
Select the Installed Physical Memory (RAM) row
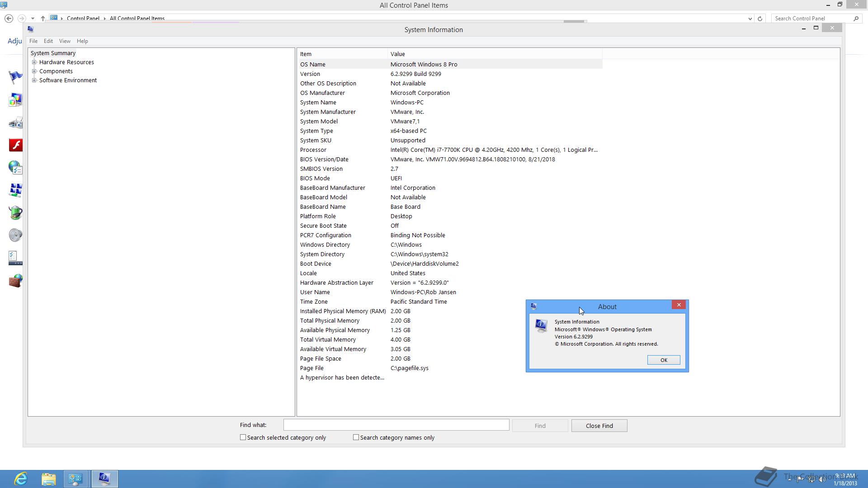(450, 311)
